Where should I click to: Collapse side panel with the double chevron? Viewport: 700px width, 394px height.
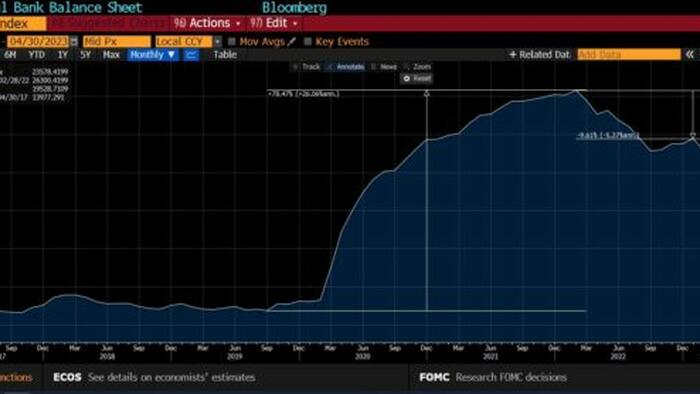coord(690,54)
